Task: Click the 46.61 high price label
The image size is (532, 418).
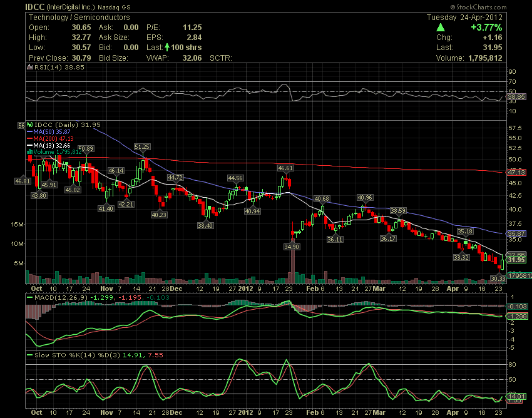Action: click(285, 168)
